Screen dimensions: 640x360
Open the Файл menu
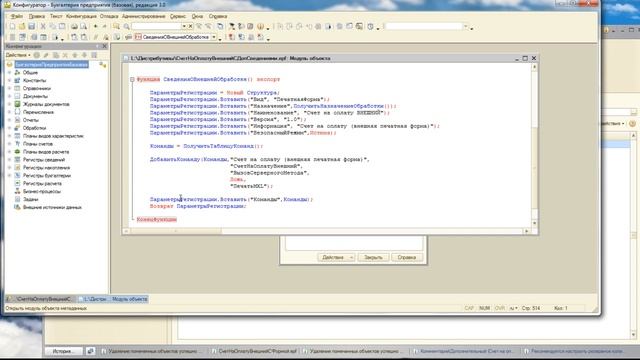[17, 16]
